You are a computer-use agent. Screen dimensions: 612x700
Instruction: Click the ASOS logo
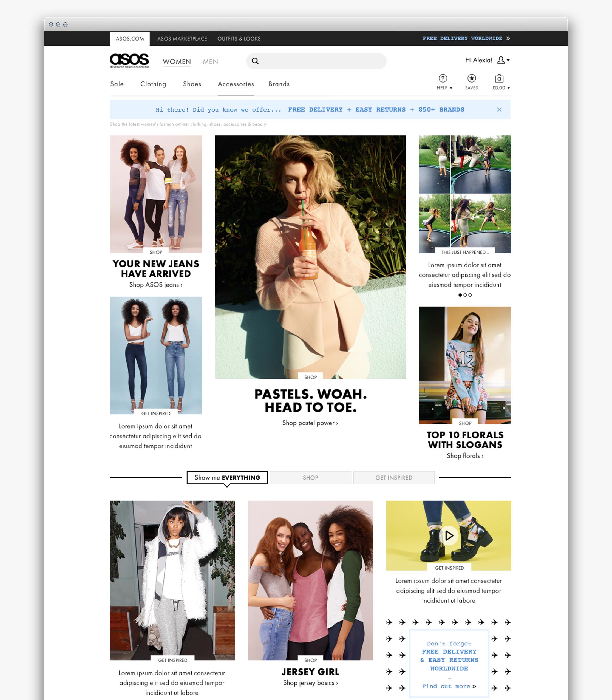(x=129, y=61)
